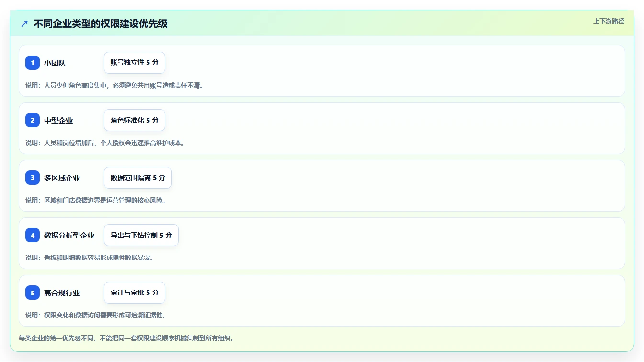Click the description about 可追溯证据链
This screenshot has height=362, width=644.
[x=96, y=315]
